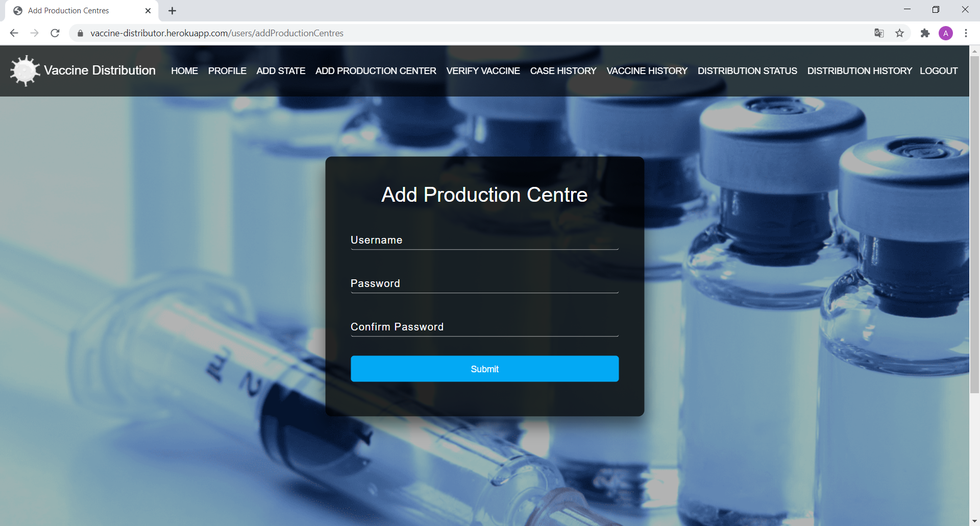Click the Add Production Centre heading
The height and width of the screenshot is (526, 980).
[484, 195]
